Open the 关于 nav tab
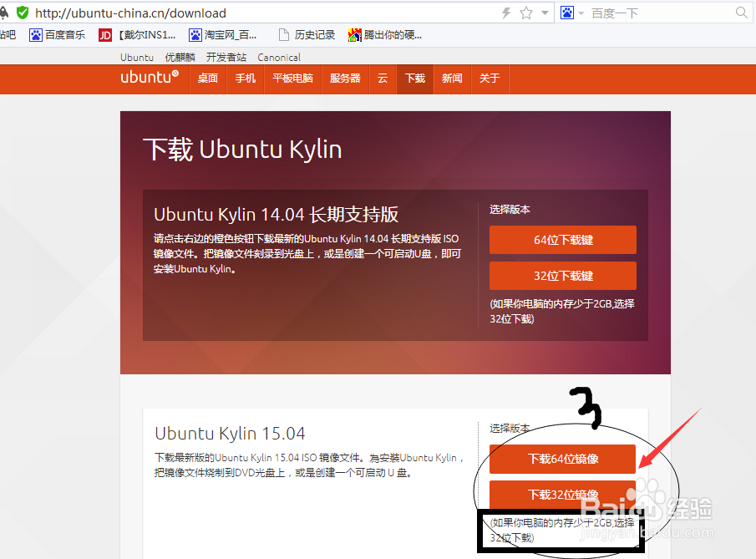 [x=490, y=79]
